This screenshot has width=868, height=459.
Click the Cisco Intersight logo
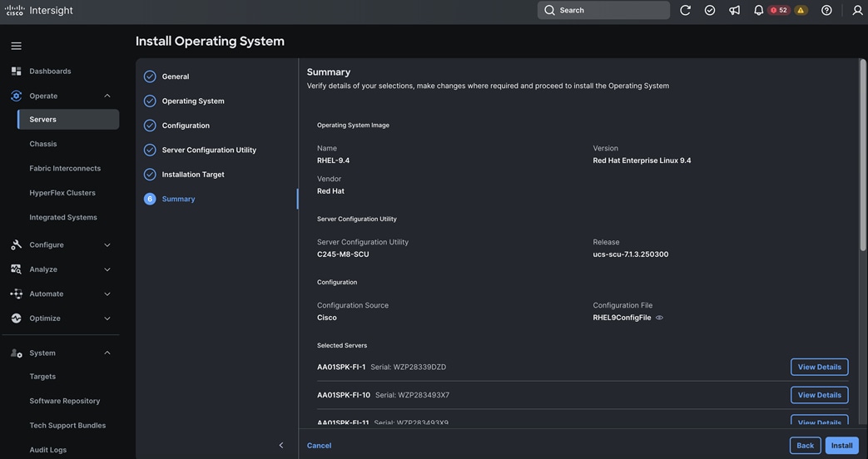pyautogui.click(x=39, y=11)
